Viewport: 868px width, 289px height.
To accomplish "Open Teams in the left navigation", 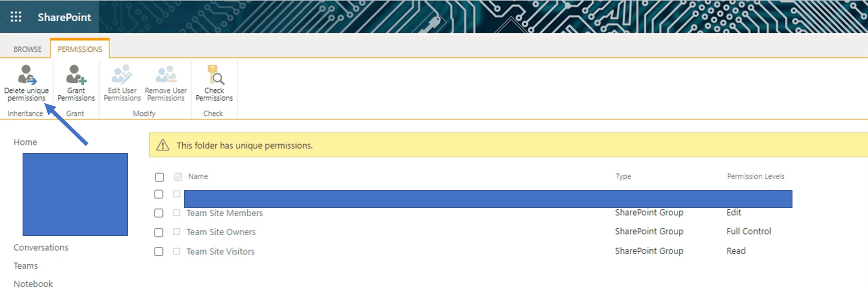I will (26, 266).
